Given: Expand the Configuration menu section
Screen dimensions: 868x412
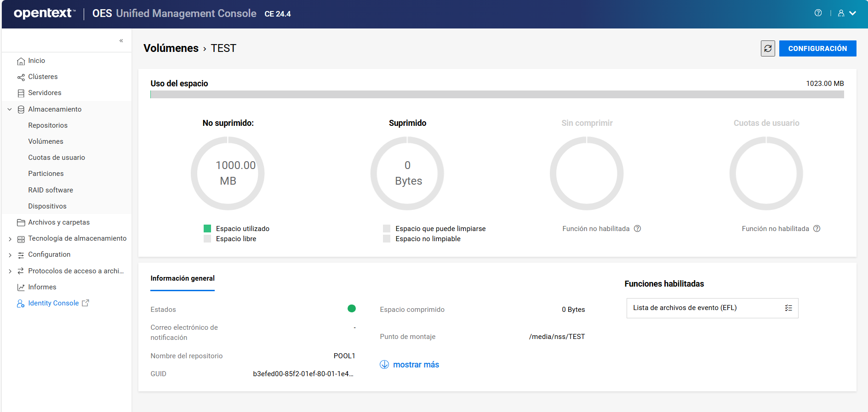Looking at the screenshot, I should 10,255.
